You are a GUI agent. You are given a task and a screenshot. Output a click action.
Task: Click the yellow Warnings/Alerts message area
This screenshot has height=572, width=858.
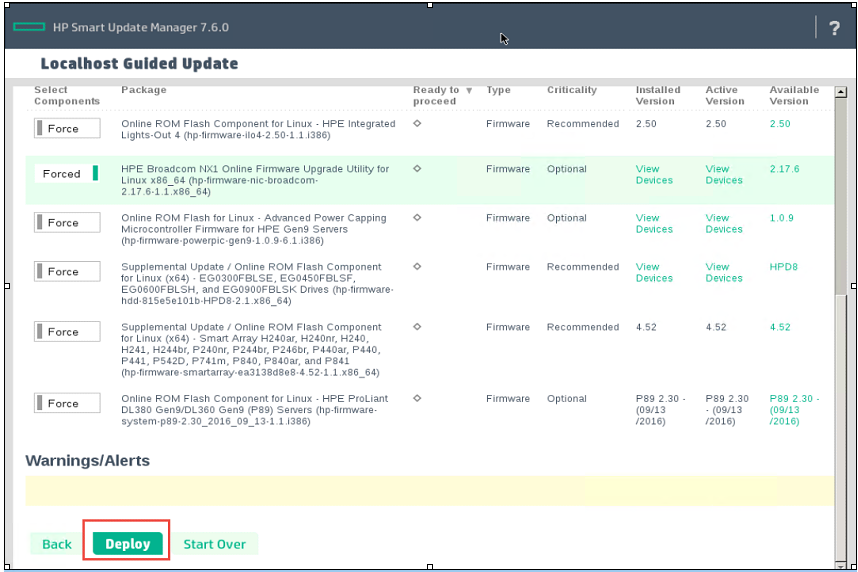430,490
